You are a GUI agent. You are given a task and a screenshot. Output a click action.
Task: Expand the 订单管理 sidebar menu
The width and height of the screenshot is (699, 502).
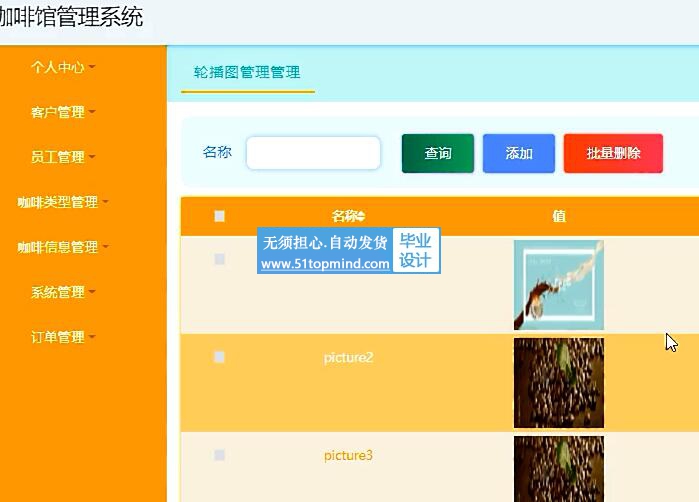[63, 337]
